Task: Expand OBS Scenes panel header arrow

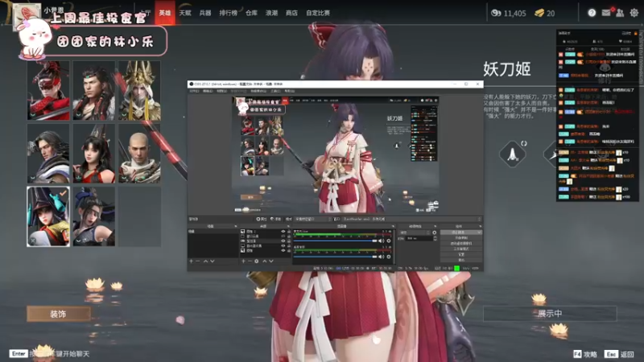Action: point(236,226)
